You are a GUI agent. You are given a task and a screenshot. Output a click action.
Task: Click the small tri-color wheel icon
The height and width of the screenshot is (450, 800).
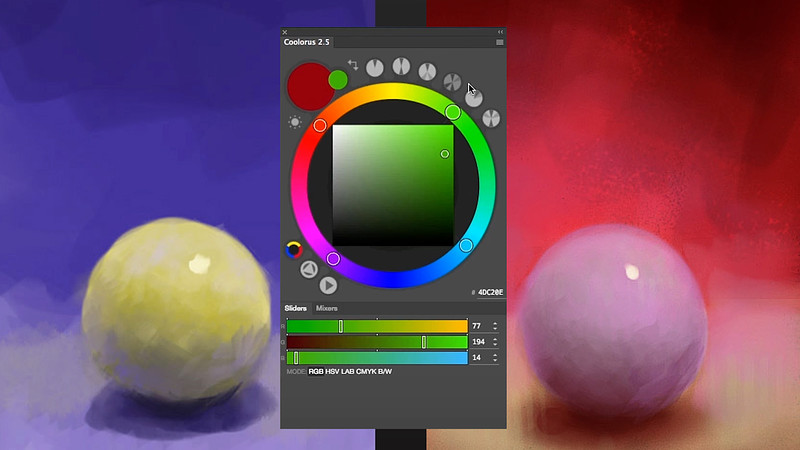click(x=294, y=249)
